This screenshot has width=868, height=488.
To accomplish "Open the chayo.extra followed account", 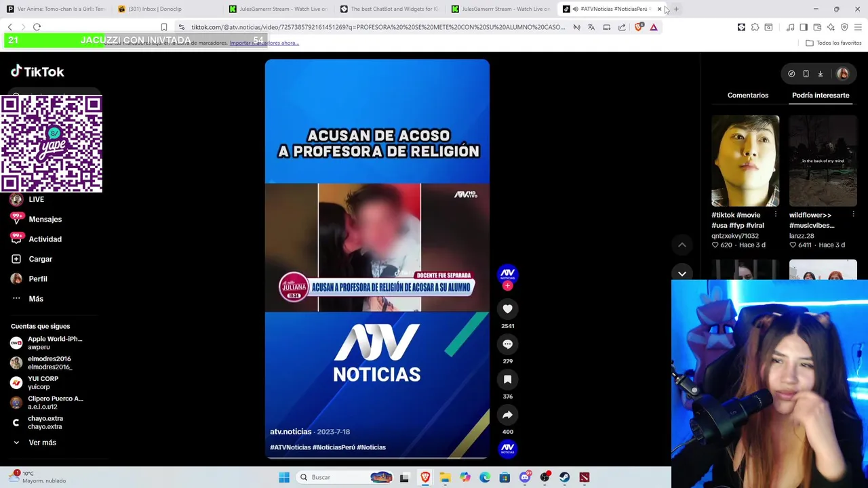I will tap(38, 422).
